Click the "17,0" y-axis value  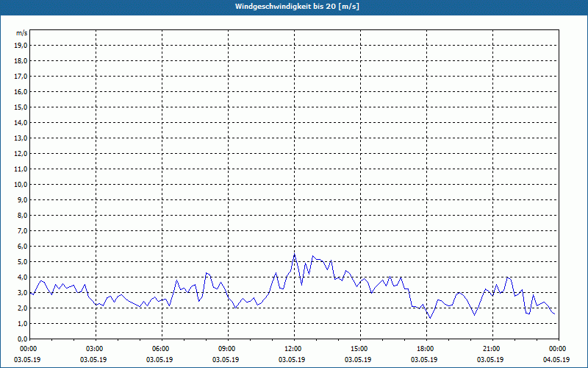click(x=21, y=77)
